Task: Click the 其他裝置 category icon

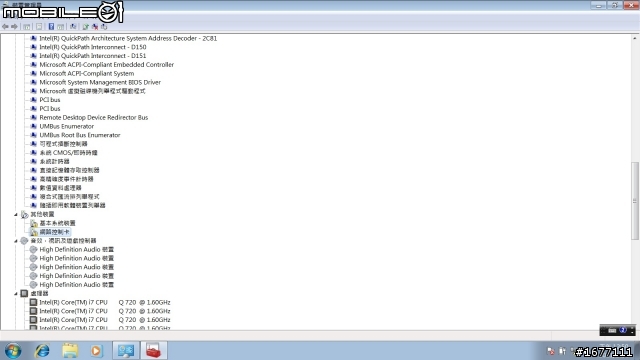Action: [24, 214]
